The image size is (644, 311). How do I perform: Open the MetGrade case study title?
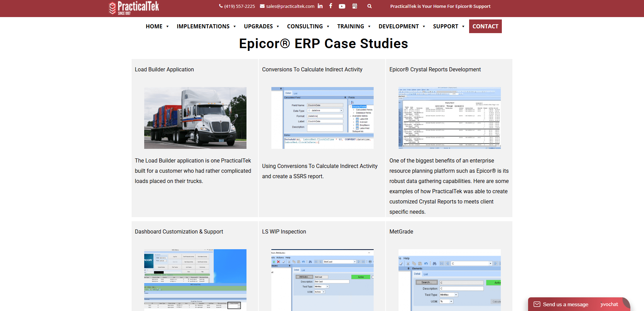pos(401,231)
